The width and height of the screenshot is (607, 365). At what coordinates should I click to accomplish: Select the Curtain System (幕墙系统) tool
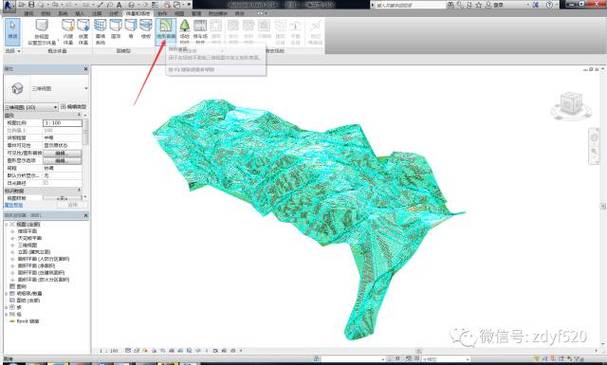[x=100, y=32]
